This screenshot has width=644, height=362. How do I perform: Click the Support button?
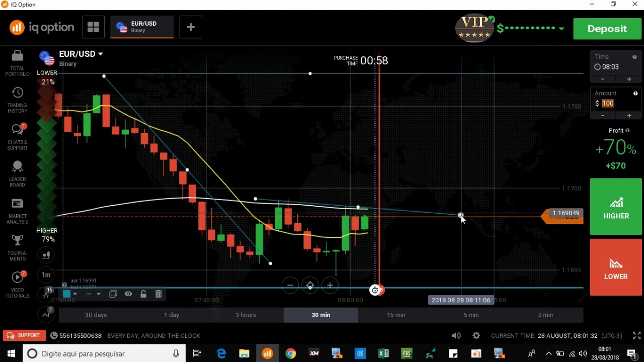click(24, 335)
